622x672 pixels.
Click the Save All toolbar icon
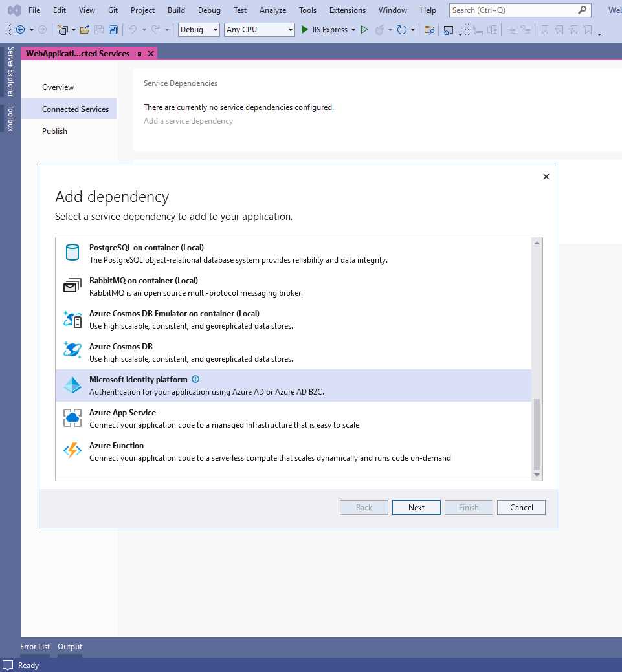(113, 30)
